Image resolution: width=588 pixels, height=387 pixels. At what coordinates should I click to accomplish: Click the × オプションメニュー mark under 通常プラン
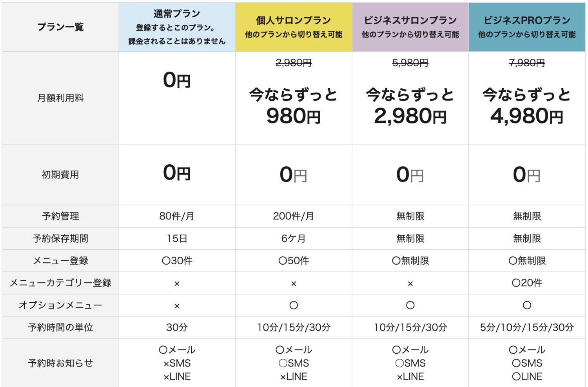(x=177, y=306)
